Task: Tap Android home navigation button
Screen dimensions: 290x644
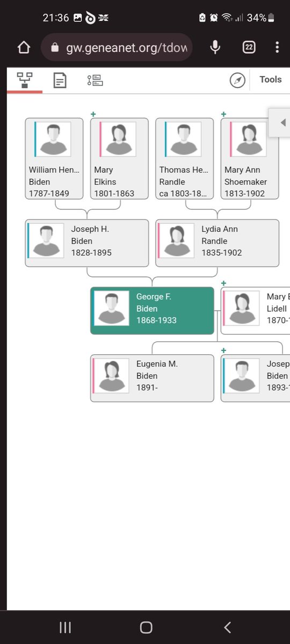Action: [146, 627]
